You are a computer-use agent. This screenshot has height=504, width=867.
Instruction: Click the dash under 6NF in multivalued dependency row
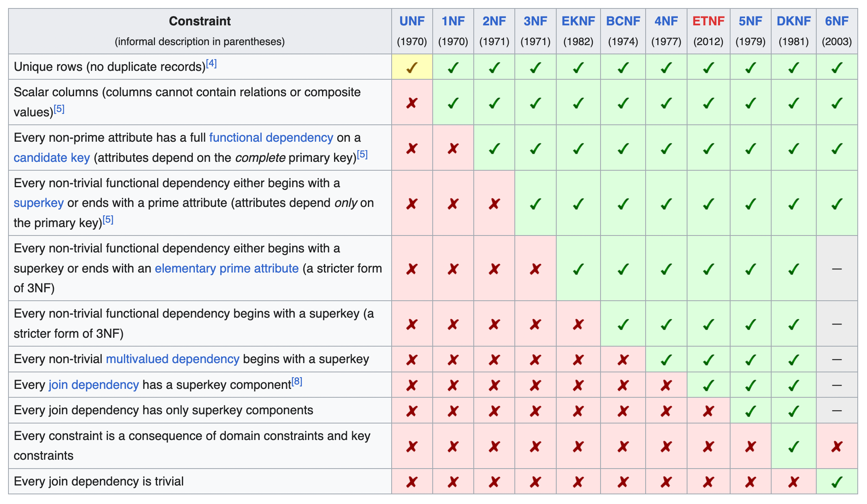tap(836, 359)
